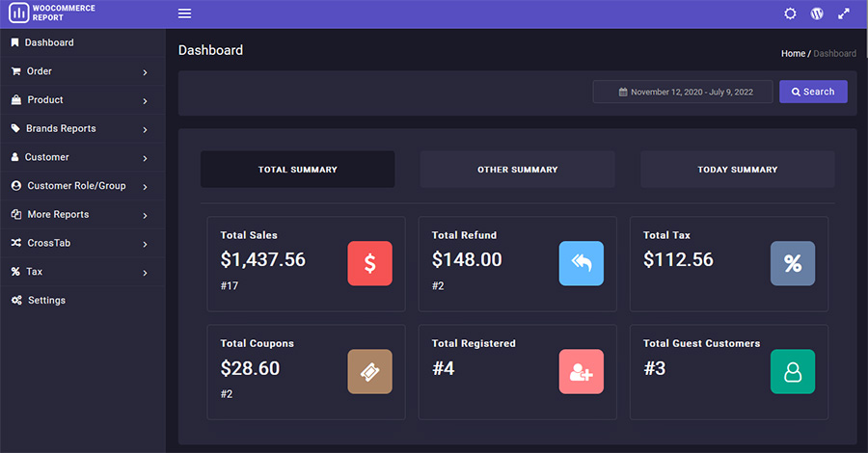Click the #17 order count under Total Sales
868x453 pixels.
(230, 286)
